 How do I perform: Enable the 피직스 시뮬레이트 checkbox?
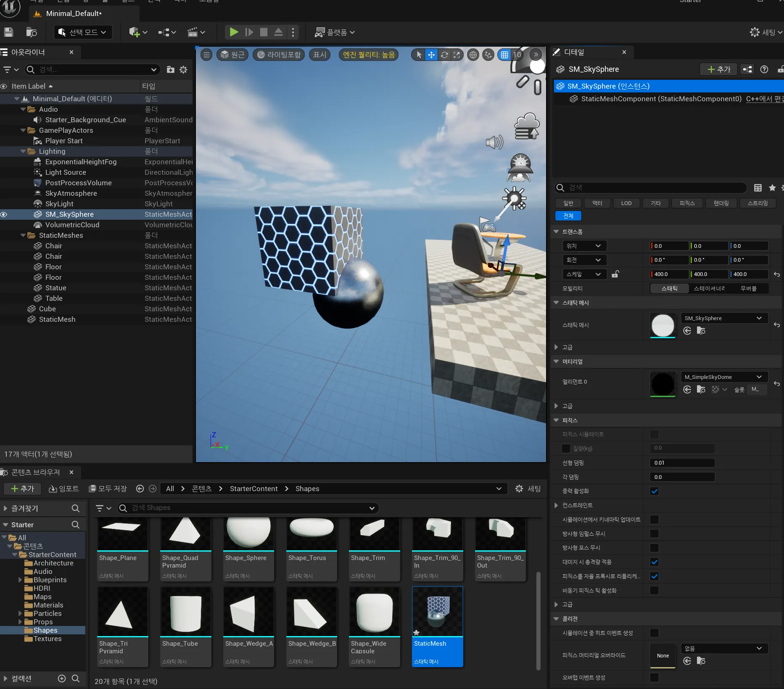point(654,434)
